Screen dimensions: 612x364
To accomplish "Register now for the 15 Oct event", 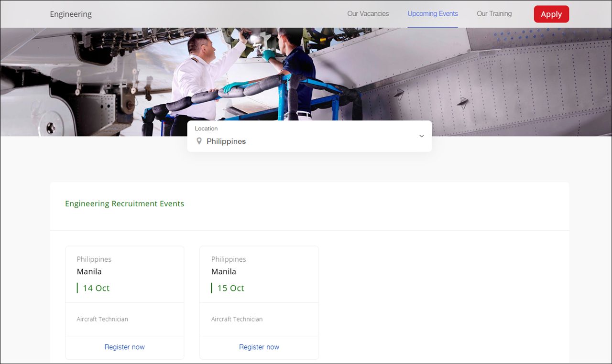I will (259, 347).
